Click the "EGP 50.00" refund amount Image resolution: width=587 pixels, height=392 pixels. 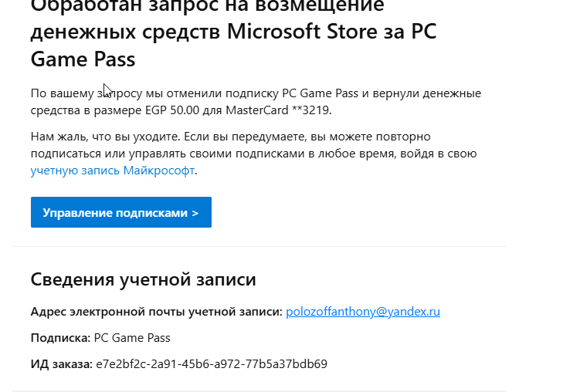pyautogui.click(x=165, y=110)
